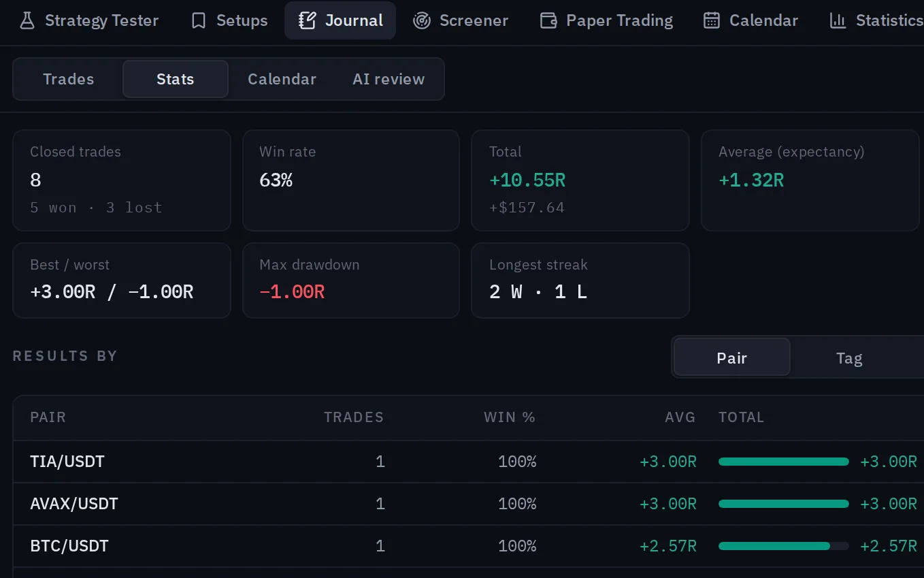924x578 pixels.
Task: Click the WIN % column header
Action: coord(510,417)
